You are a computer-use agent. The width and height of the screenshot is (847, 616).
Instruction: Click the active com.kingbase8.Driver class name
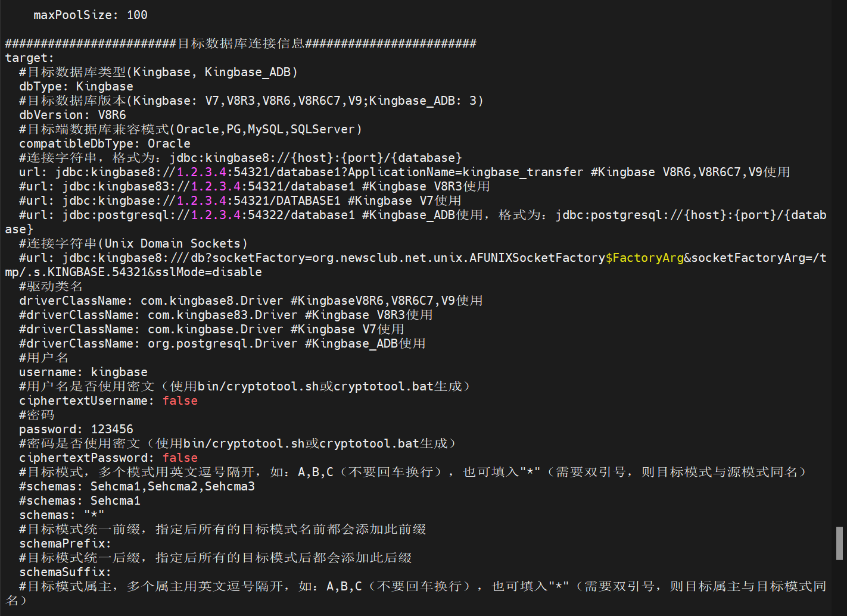click(x=211, y=301)
